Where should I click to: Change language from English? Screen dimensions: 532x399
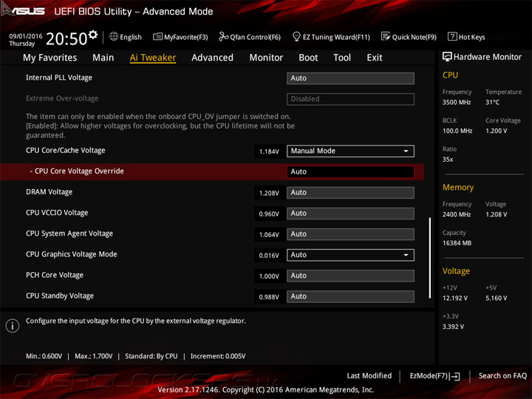[x=126, y=37]
